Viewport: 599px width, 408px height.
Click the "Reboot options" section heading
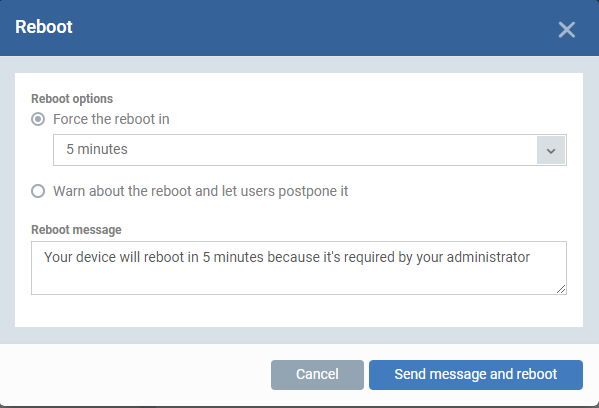72,99
